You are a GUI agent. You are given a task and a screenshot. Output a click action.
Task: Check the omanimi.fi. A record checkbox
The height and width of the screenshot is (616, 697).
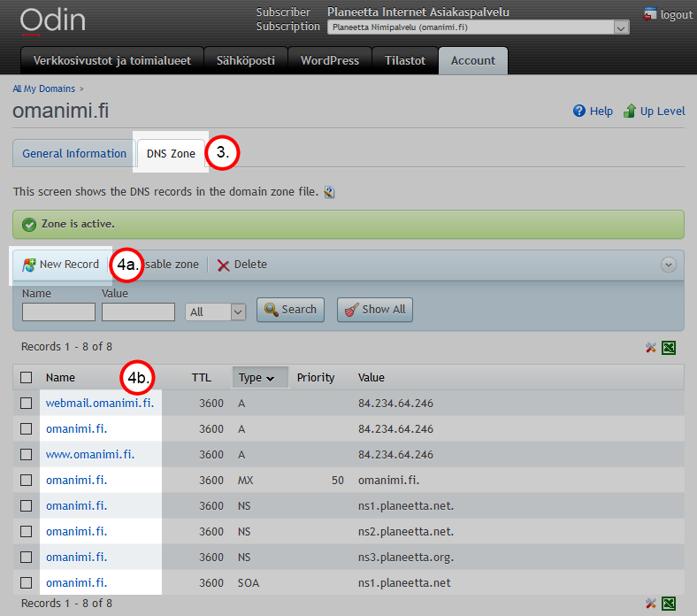coord(27,428)
